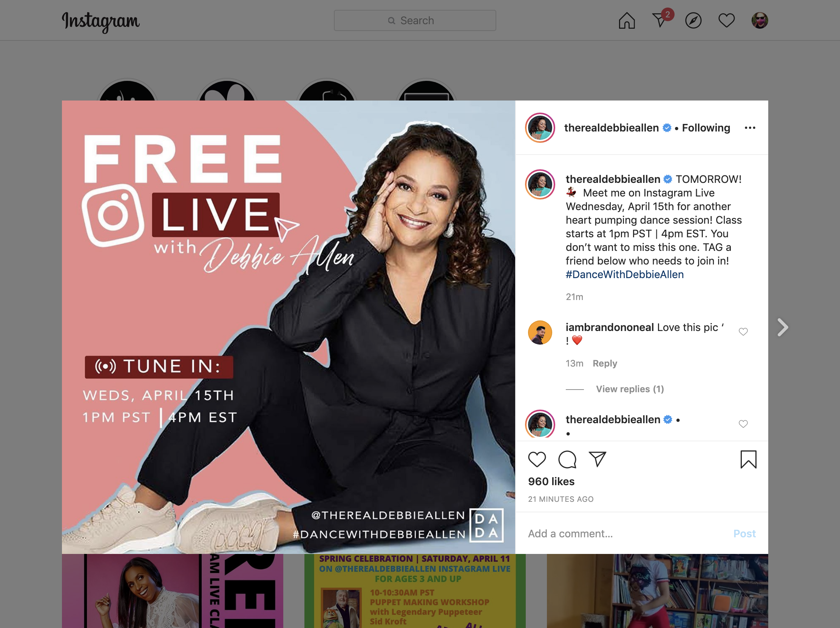The image size is (840, 628).
Task: Open the three-dot post options menu
Action: click(x=750, y=128)
